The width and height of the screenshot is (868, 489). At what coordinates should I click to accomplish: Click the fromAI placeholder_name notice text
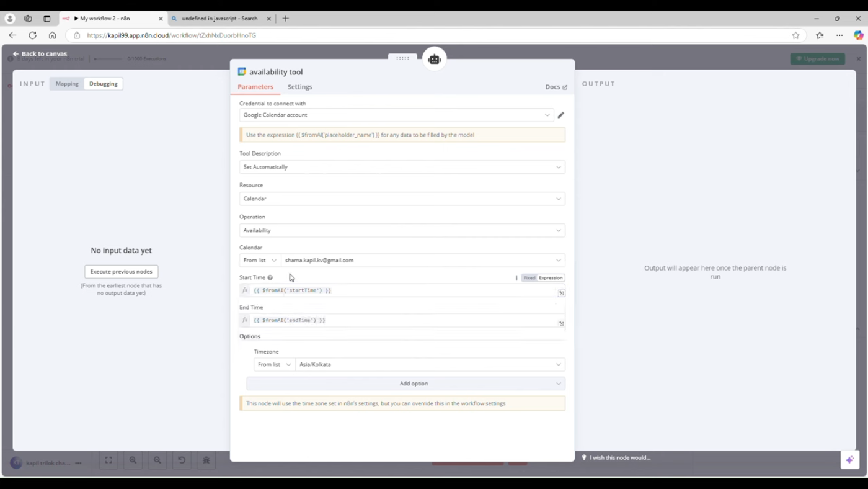(360, 135)
